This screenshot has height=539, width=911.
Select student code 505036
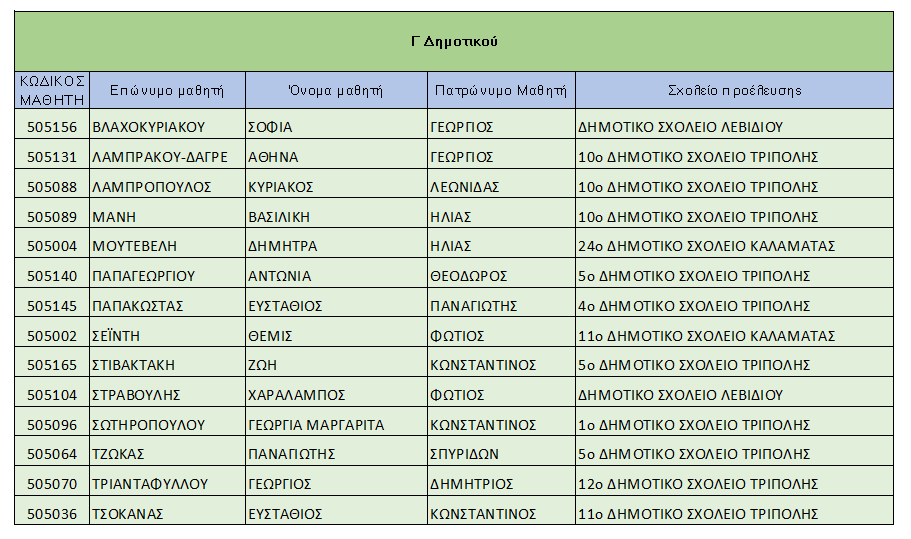pyautogui.click(x=52, y=514)
